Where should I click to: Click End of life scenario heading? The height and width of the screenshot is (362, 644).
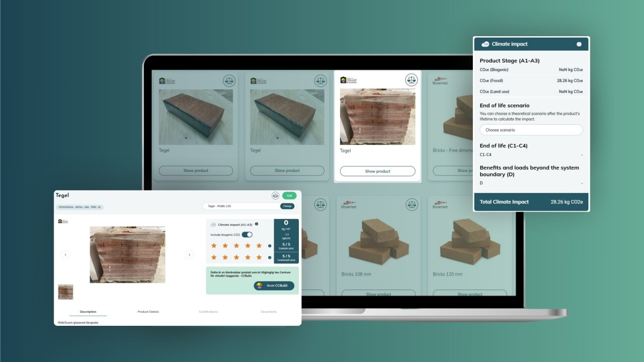click(505, 106)
